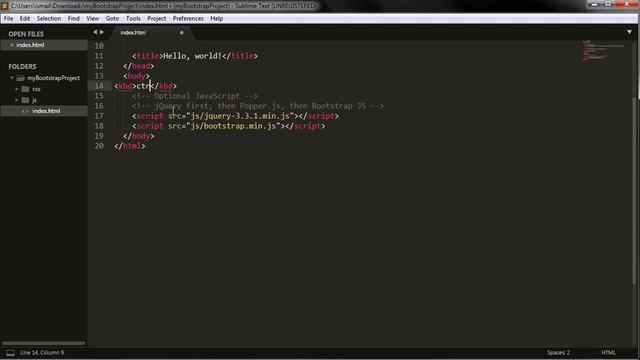Open the Preferences menu

tap(188, 18)
